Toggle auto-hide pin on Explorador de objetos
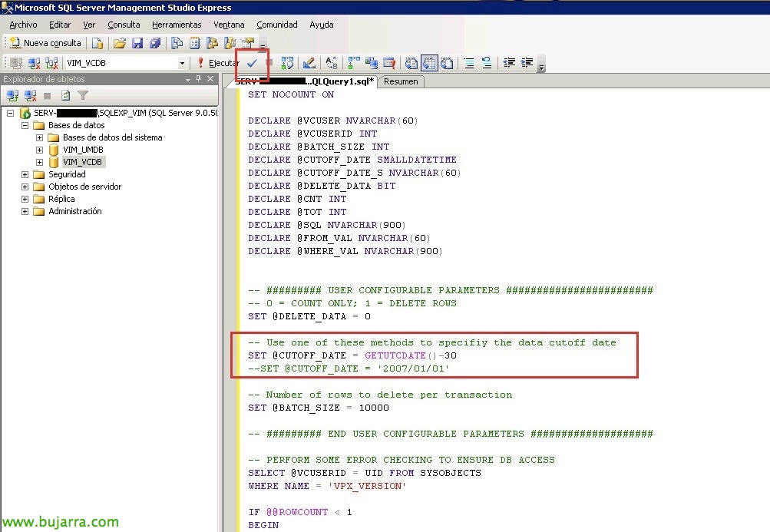The image size is (770, 532). pos(198,78)
